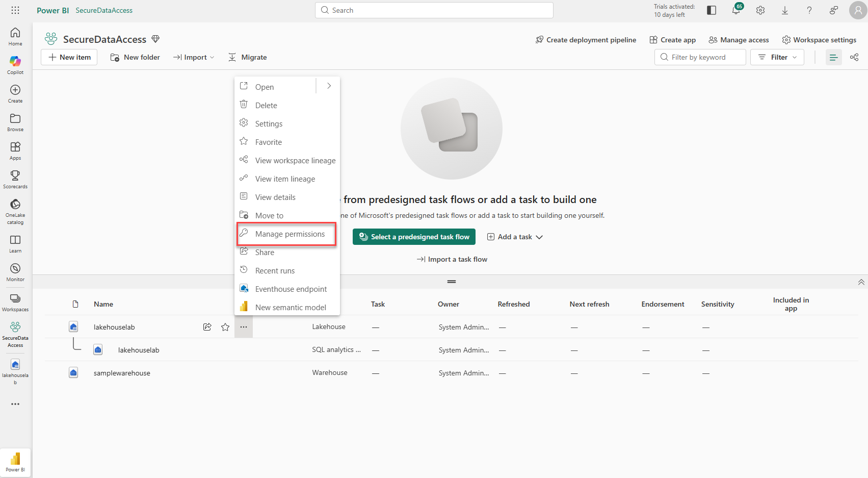Expand the Open submenu arrow
Viewport: 868px width, 478px height.
click(329, 86)
